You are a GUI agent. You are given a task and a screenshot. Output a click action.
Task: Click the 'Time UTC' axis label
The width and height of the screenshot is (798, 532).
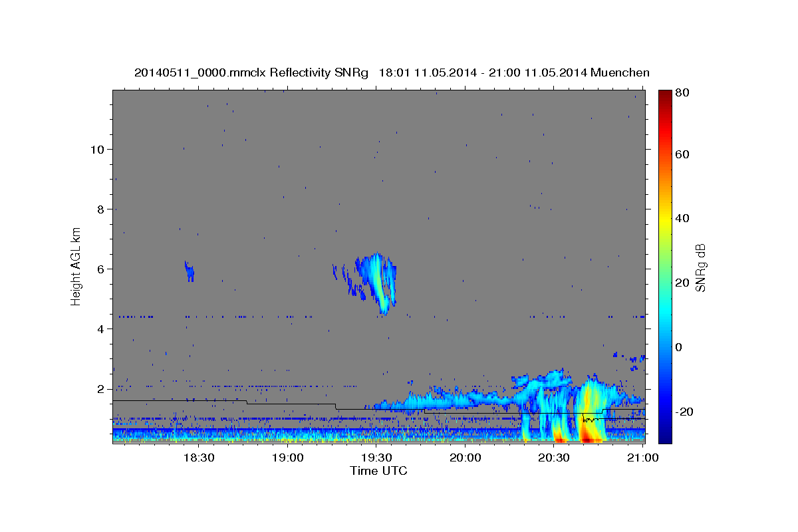(378, 471)
